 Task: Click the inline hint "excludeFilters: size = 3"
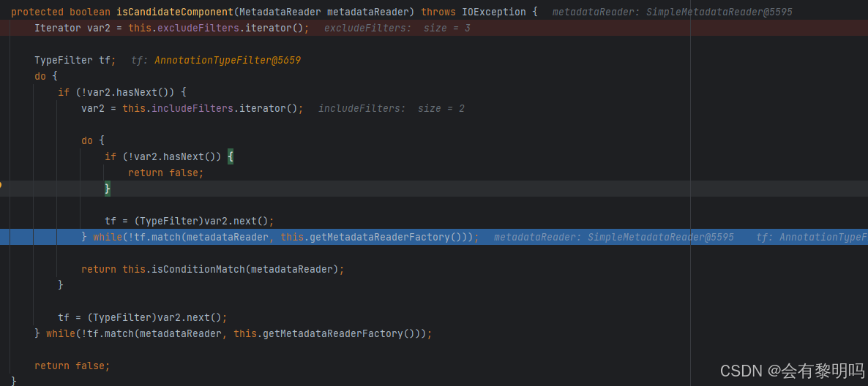397,28
